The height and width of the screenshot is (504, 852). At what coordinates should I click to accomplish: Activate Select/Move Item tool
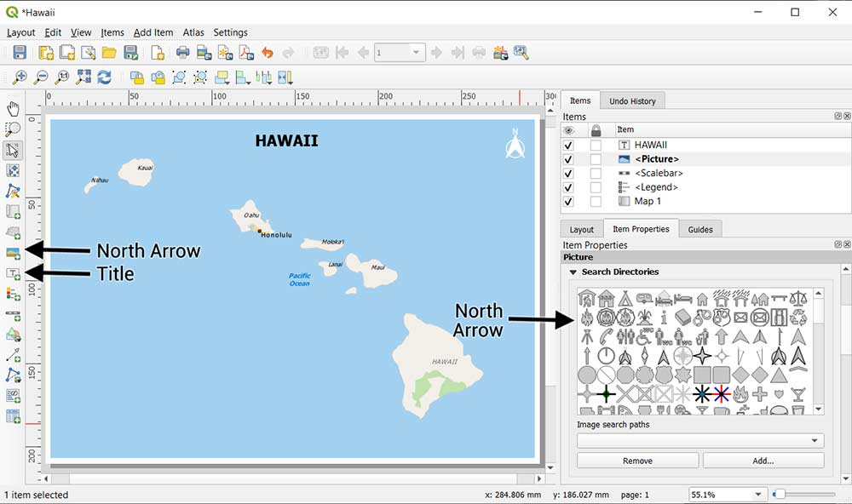pos(13,150)
